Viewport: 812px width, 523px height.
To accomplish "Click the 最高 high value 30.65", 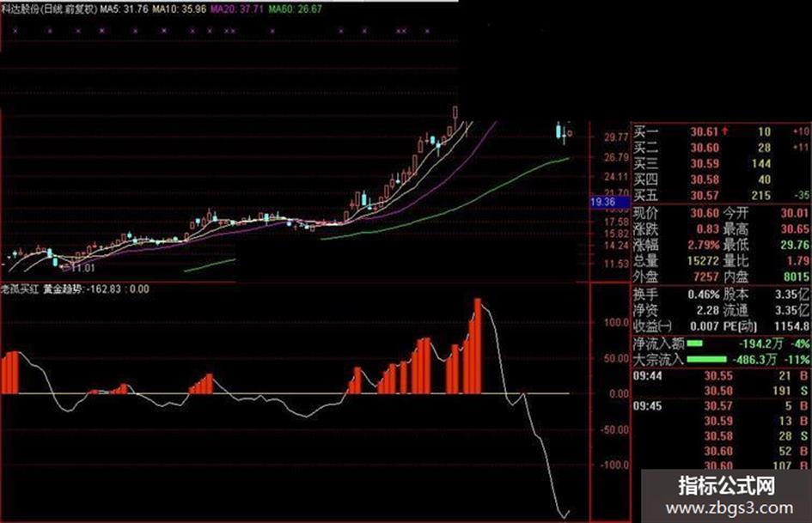I will (x=795, y=229).
